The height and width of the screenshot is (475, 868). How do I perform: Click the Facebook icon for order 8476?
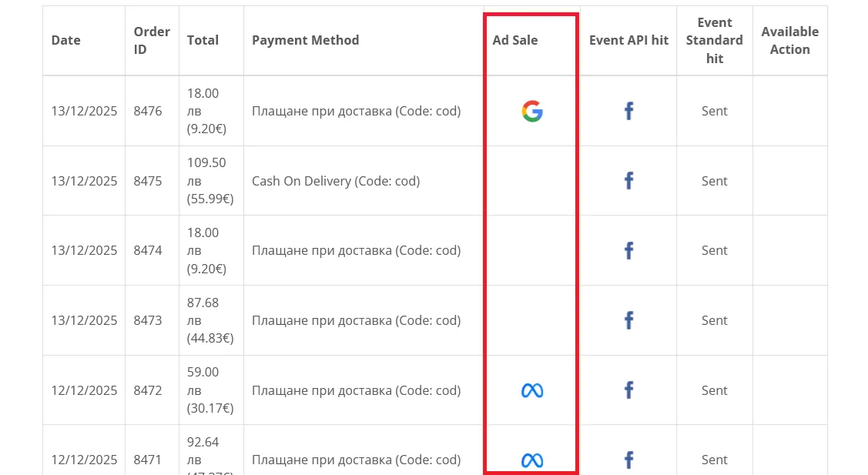(628, 111)
